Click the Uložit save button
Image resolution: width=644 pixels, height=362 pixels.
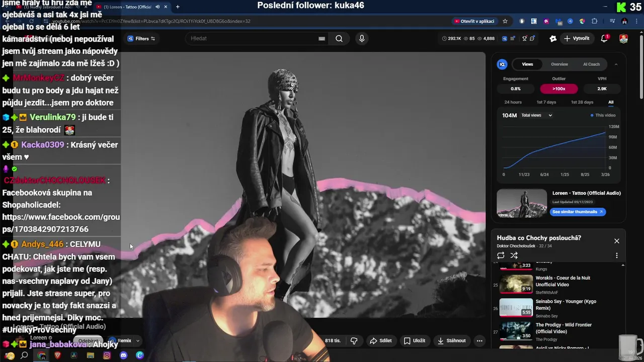tap(415, 340)
